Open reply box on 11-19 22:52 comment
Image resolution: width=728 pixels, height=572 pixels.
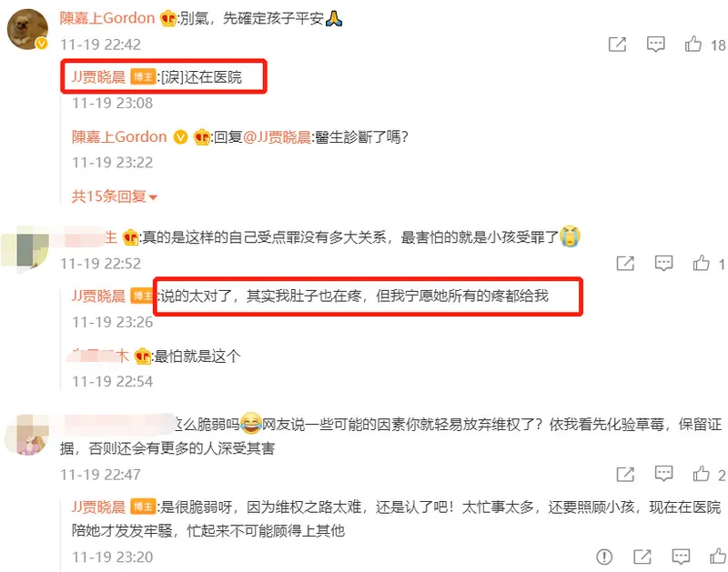click(663, 264)
